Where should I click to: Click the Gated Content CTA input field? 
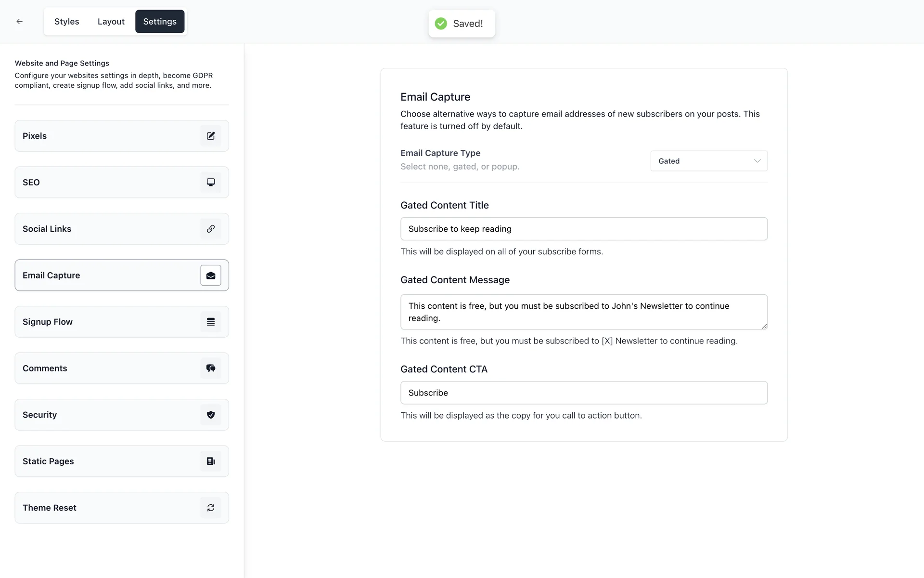coord(584,393)
